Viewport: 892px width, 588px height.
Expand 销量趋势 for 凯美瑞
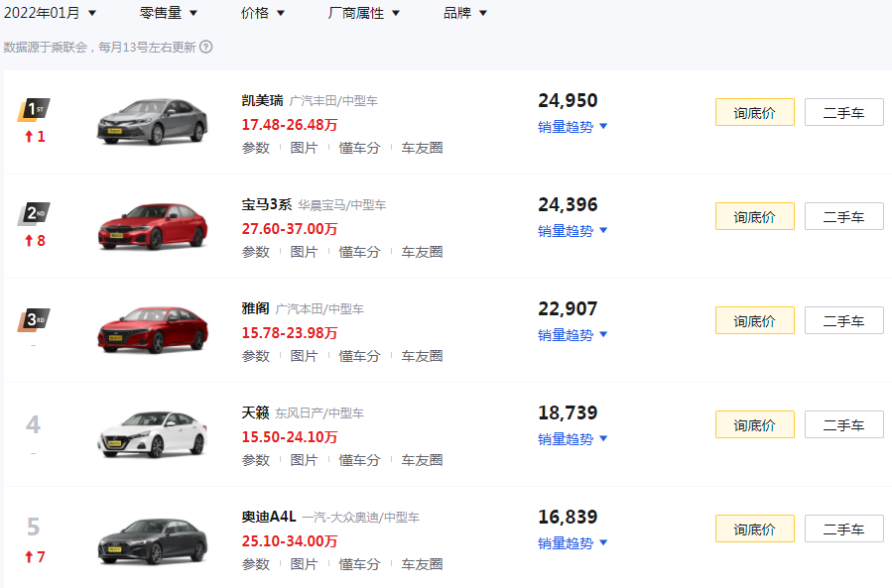pos(573,126)
